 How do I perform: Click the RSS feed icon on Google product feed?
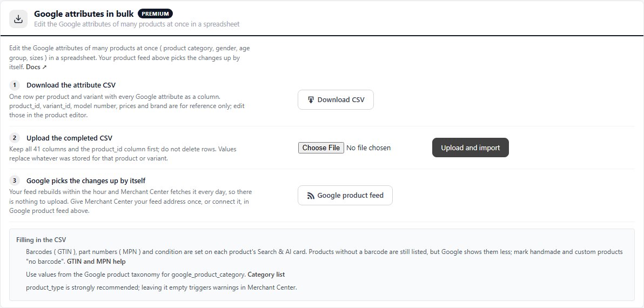311,196
